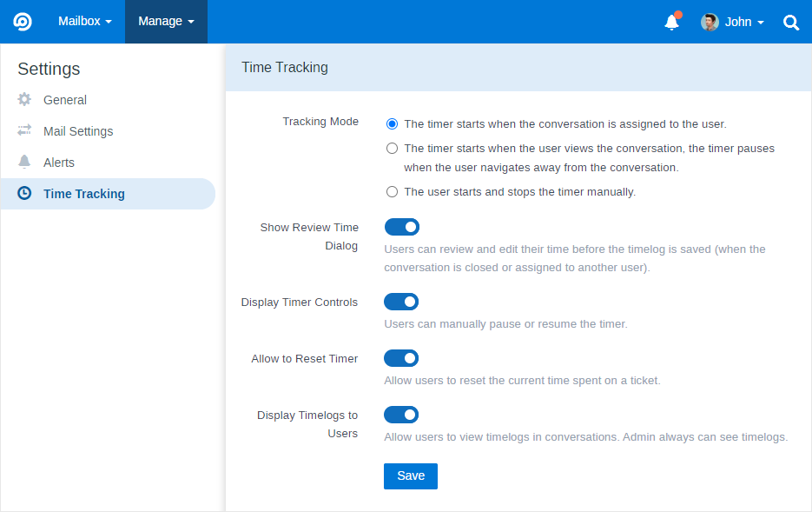The height and width of the screenshot is (512, 812).
Task: Click the clock icon beside Time Tracking
Action: 24,193
